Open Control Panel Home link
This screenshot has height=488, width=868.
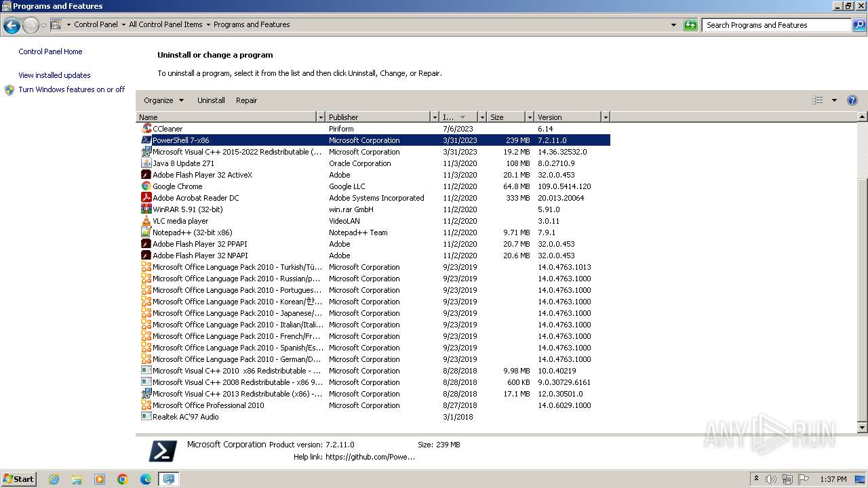point(50,52)
